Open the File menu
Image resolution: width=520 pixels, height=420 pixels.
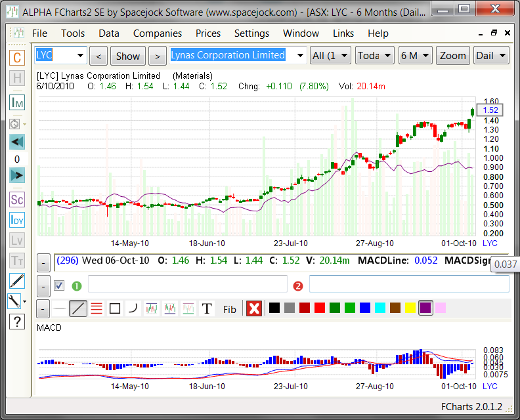click(39, 33)
